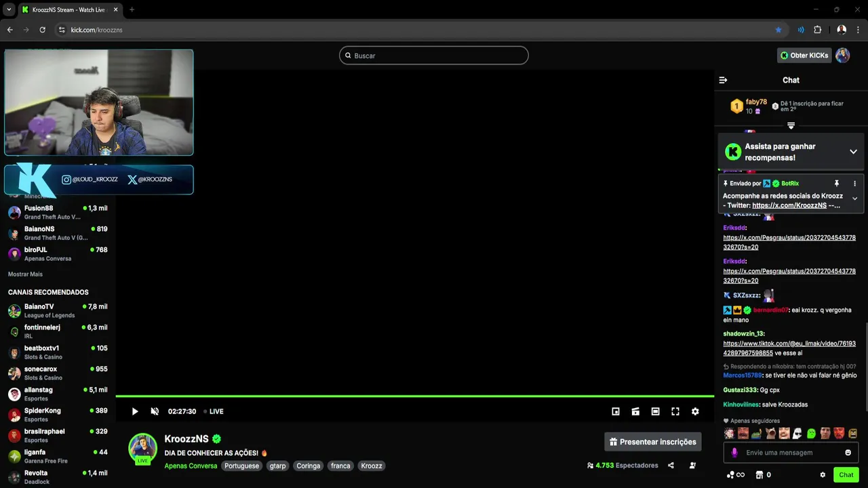
Task: Open liganfa recommended channel
Action: pos(58,457)
